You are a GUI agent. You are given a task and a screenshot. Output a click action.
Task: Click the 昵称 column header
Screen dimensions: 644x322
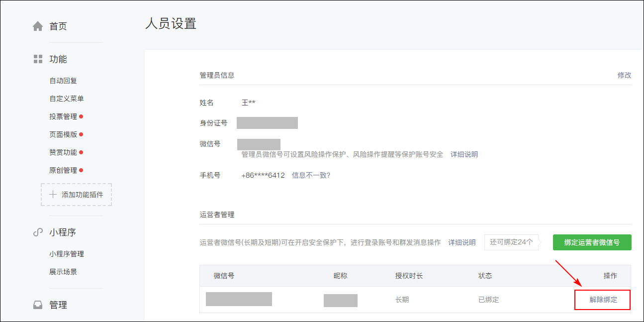point(341,276)
